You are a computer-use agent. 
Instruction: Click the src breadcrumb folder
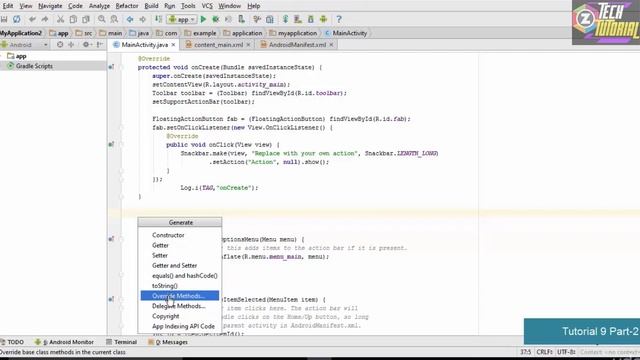[x=84, y=33]
